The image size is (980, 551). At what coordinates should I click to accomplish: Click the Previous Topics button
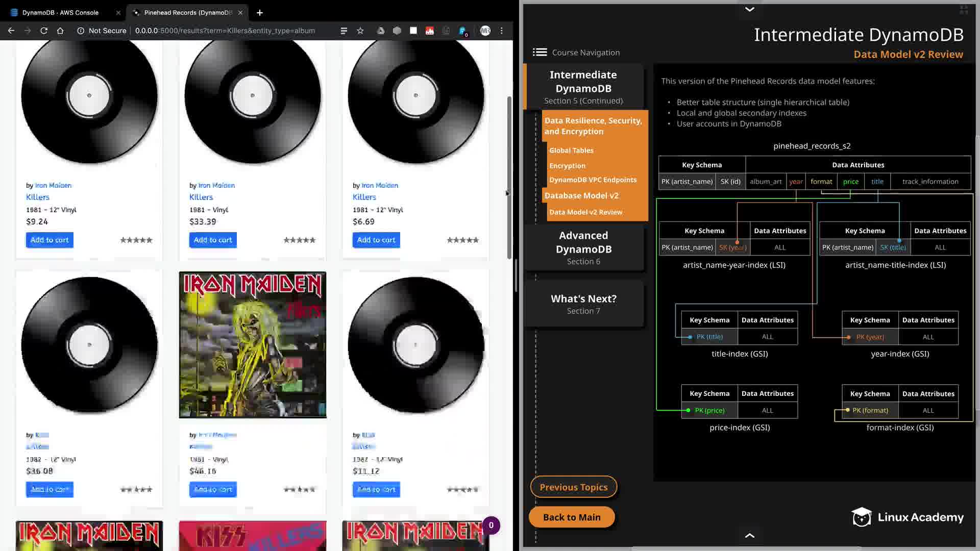click(573, 487)
